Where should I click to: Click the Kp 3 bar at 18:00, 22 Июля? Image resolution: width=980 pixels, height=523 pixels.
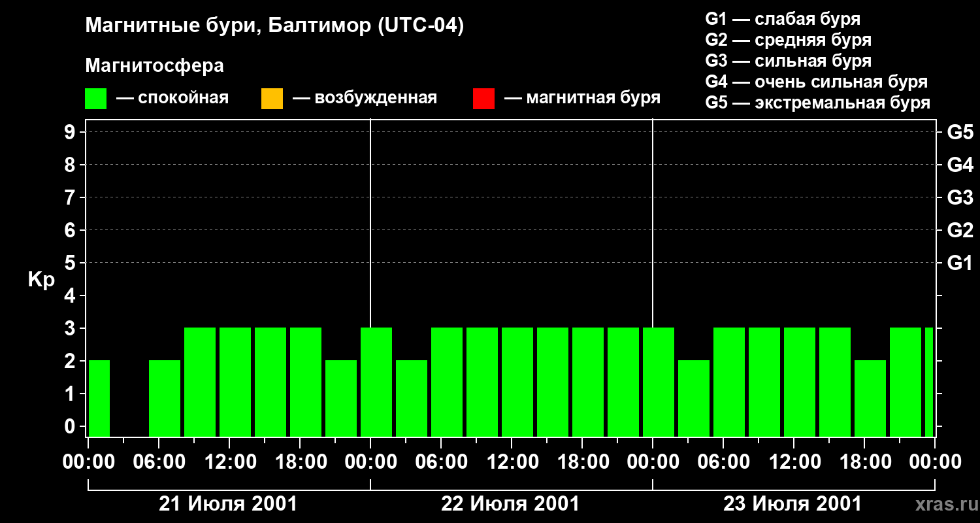pyautogui.click(x=588, y=382)
